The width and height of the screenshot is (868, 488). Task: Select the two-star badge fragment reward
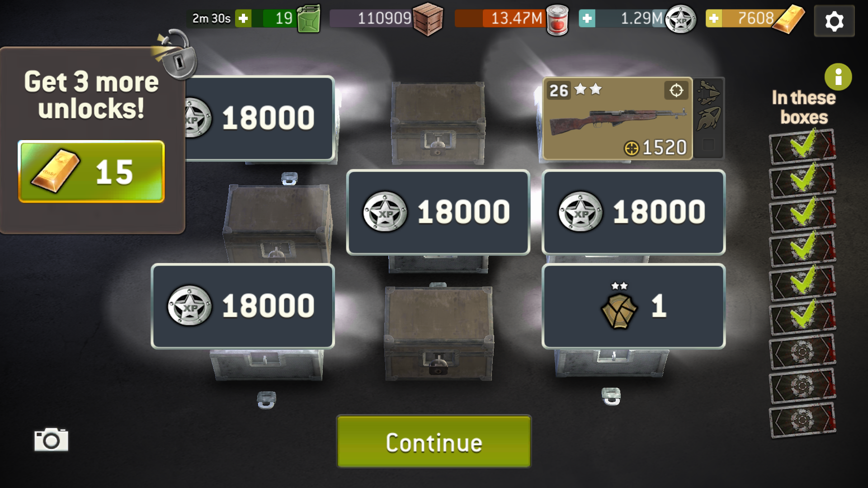click(633, 306)
